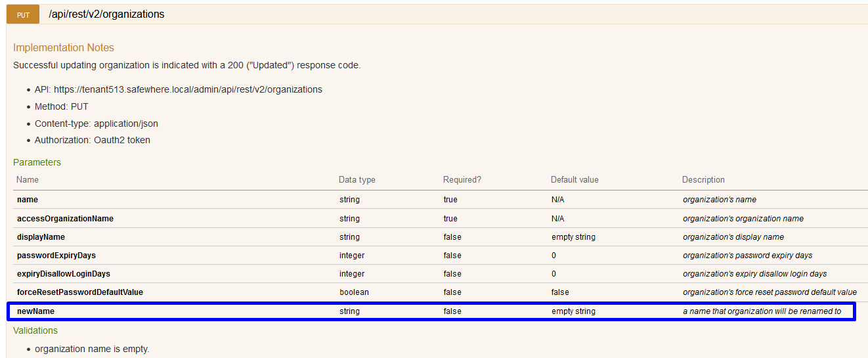The height and width of the screenshot is (358, 868).
Task: Click the orange PUT method badge
Action: 23,14
